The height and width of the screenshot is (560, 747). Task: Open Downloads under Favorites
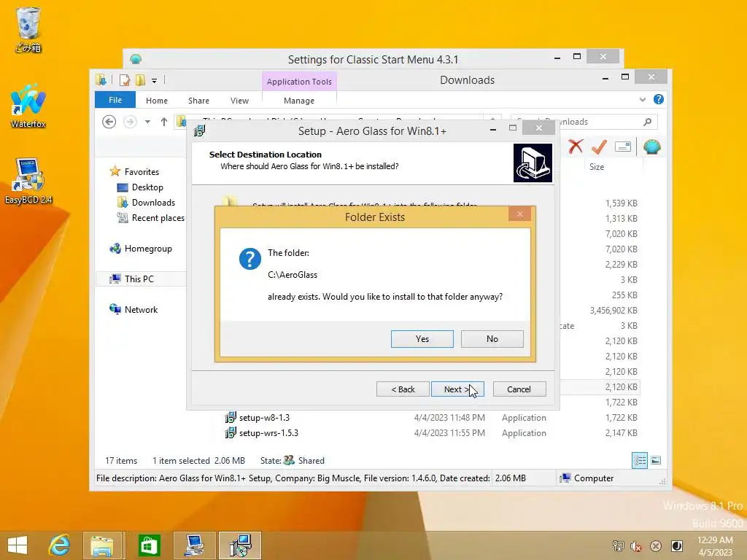pyautogui.click(x=153, y=203)
